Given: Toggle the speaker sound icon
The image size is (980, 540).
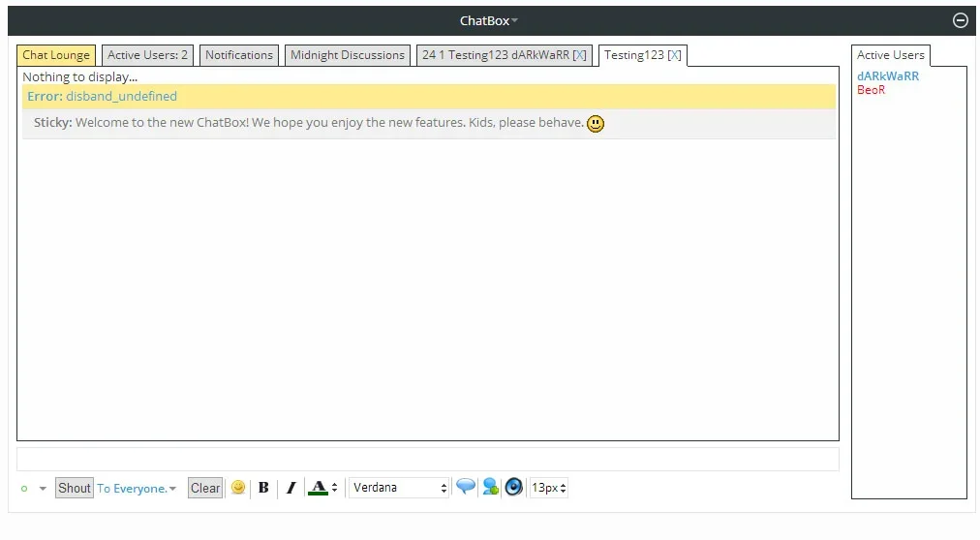Looking at the screenshot, I should [x=514, y=487].
